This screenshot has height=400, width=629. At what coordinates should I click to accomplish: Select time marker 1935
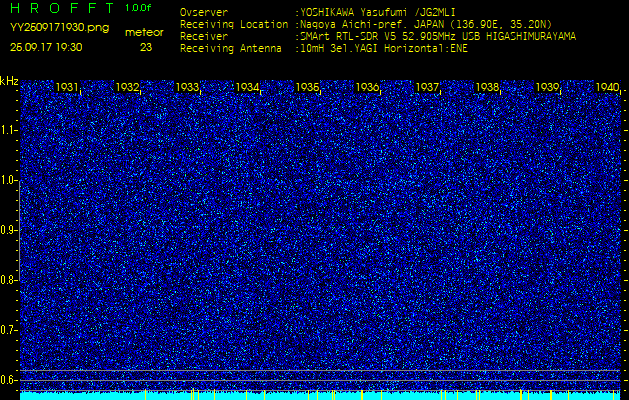[307, 87]
